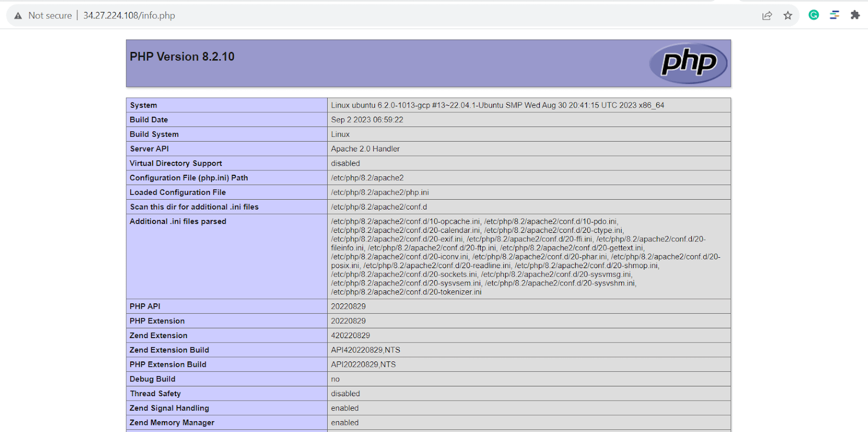Click the Not secure warning icon
The image size is (868, 432).
pos(18,16)
